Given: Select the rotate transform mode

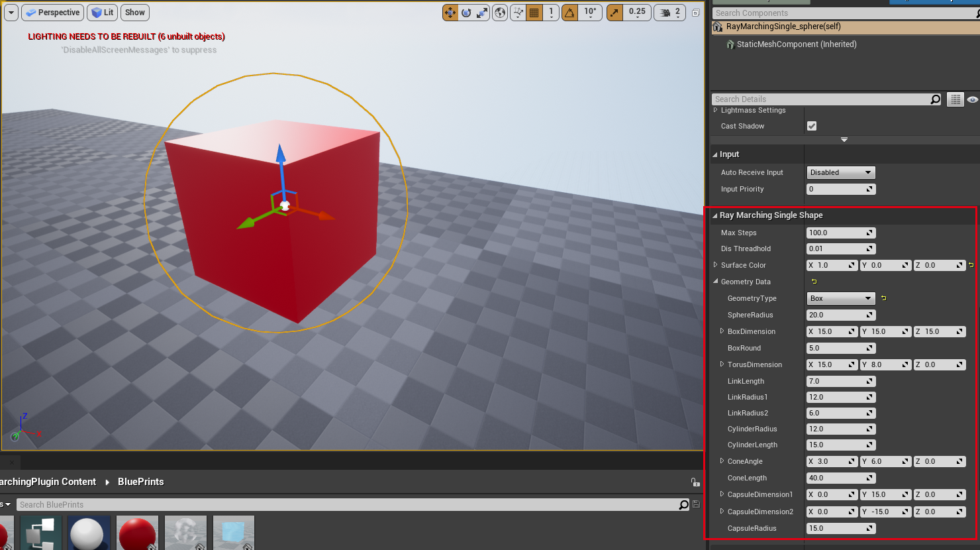Looking at the screenshot, I should click(466, 13).
